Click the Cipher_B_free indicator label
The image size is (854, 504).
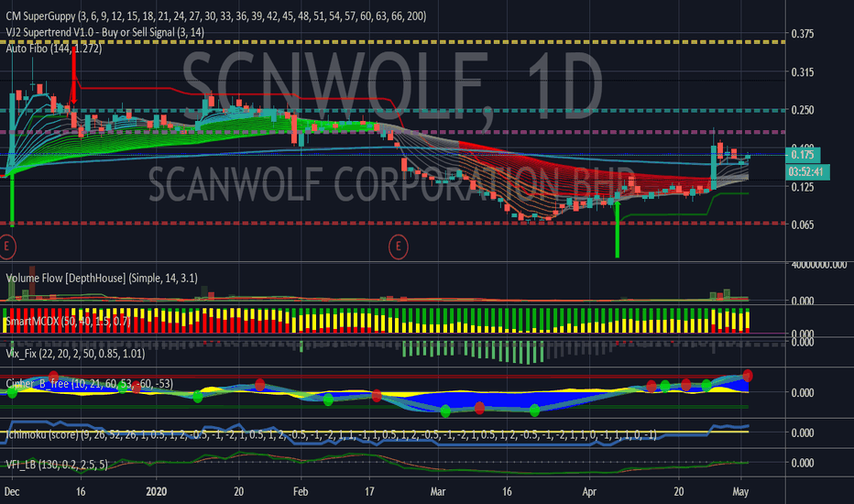click(x=89, y=384)
